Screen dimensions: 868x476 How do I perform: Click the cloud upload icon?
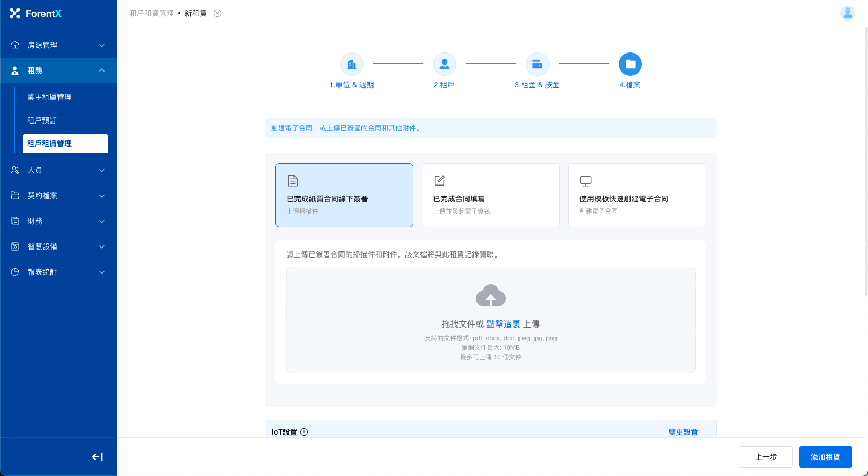click(x=490, y=296)
